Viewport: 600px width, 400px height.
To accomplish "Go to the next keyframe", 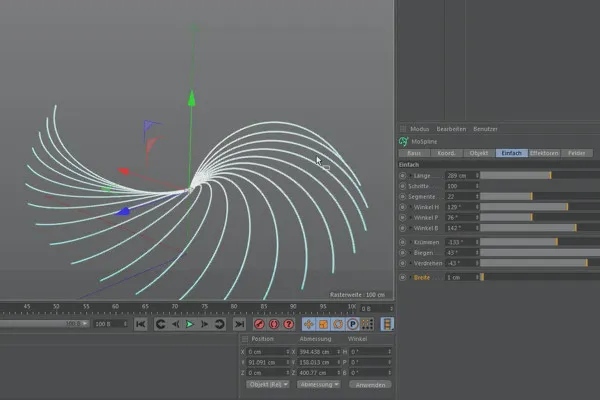I will [x=219, y=324].
